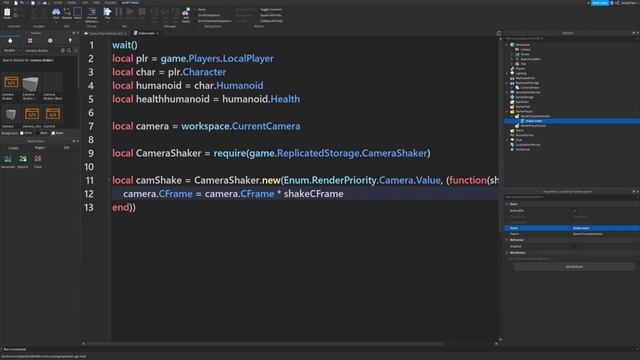This screenshot has height=360, width=640.
Task: Expand the ServerScriptService node
Action: [x=507, y=92]
